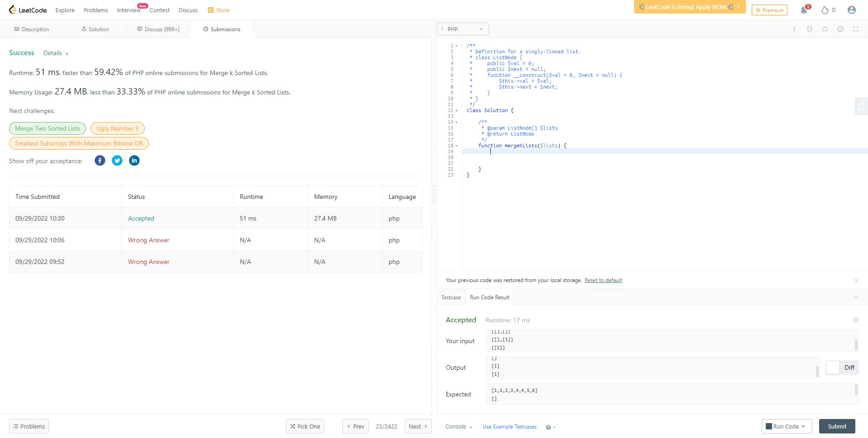
Task: Open Smallest Subarrays With Maximum Bitwise OR
Action: pos(79,143)
